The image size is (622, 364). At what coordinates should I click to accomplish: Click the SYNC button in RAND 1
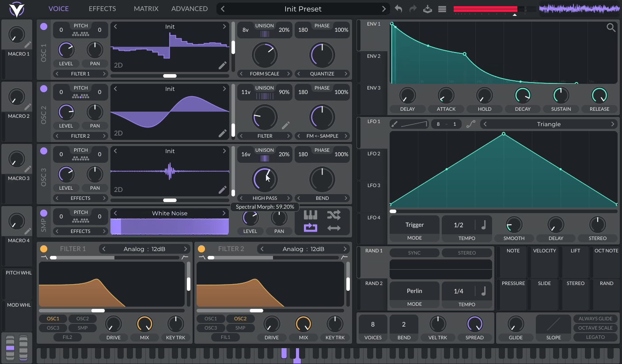[414, 253]
